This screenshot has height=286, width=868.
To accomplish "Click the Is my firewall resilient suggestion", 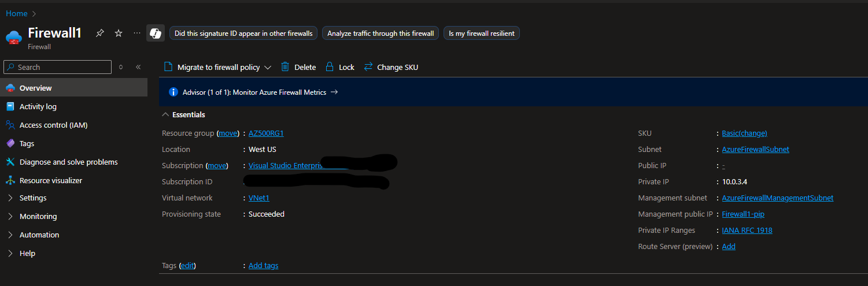I will (x=482, y=34).
